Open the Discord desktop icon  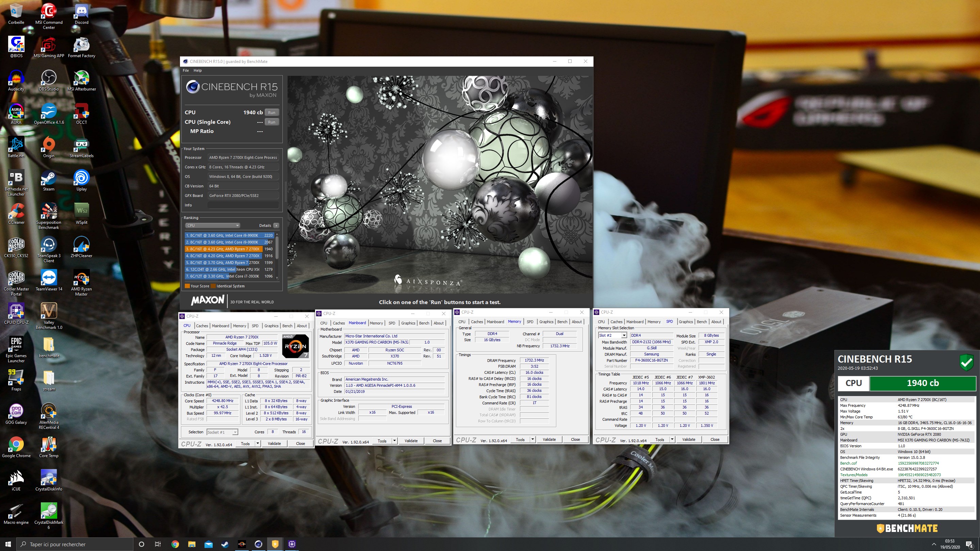coord(81,14)
